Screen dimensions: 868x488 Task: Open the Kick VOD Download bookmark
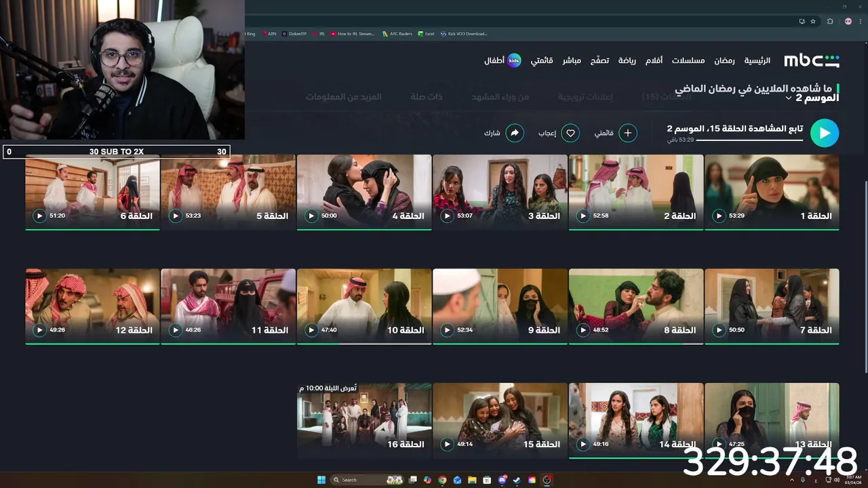click(464, 33)
